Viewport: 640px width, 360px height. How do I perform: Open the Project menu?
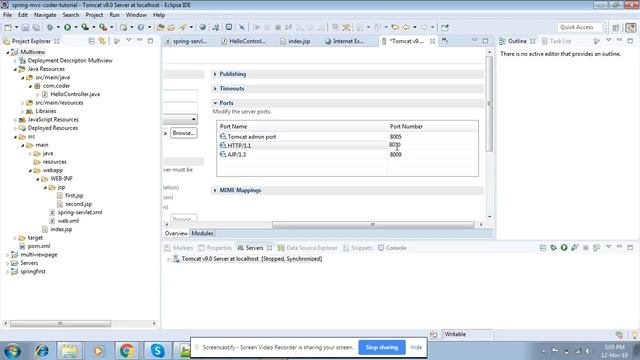94,15
